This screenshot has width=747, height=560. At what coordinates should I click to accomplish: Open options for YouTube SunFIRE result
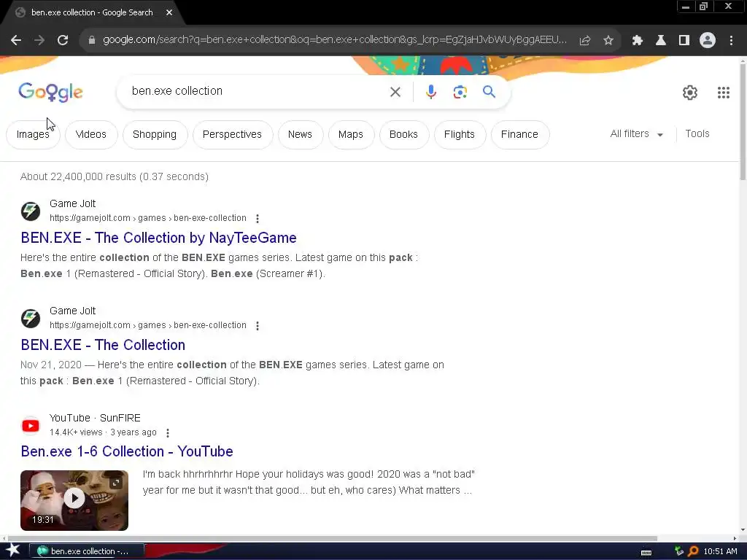click(168, 433)
